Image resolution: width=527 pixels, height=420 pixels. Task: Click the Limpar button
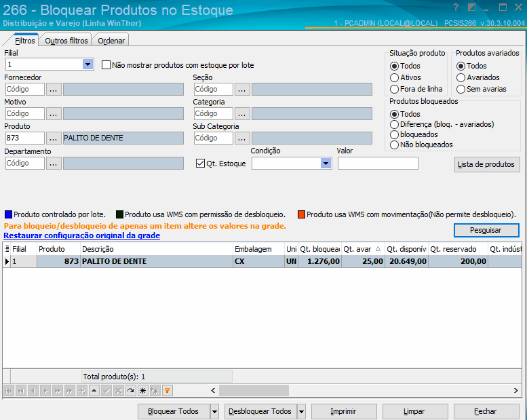[x=414, y=411]
